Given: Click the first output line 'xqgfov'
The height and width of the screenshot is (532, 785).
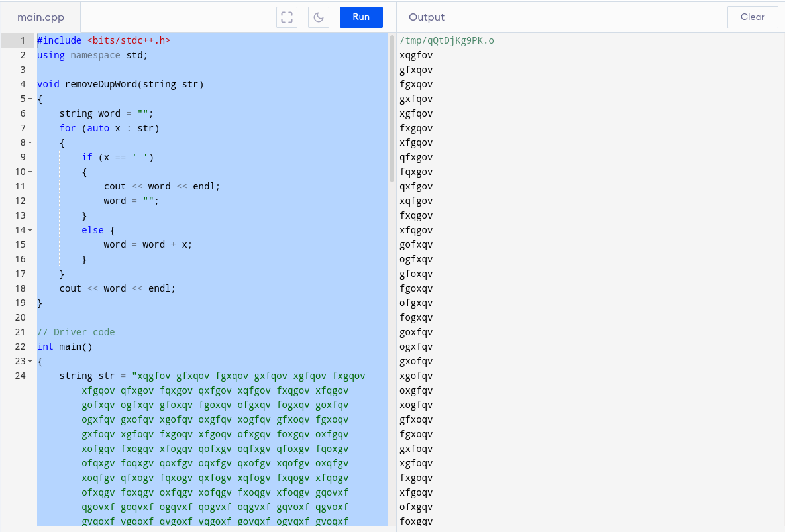Looking at the screenshot, I should 416,55.
